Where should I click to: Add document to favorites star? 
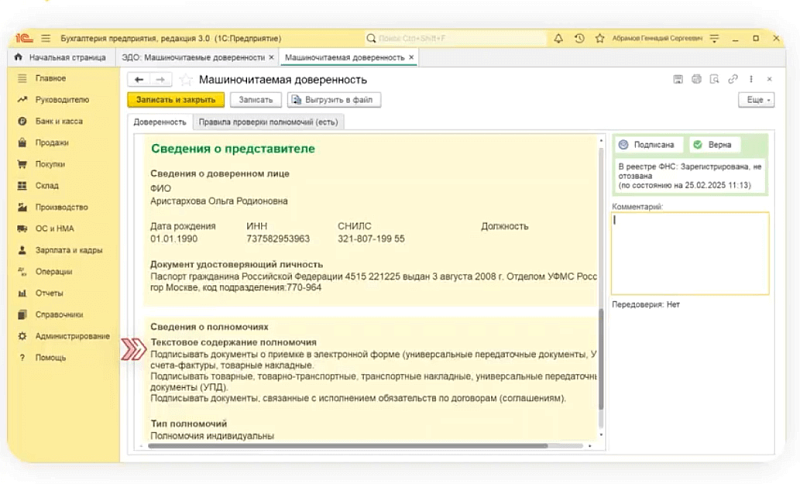(x=186, y=80)
